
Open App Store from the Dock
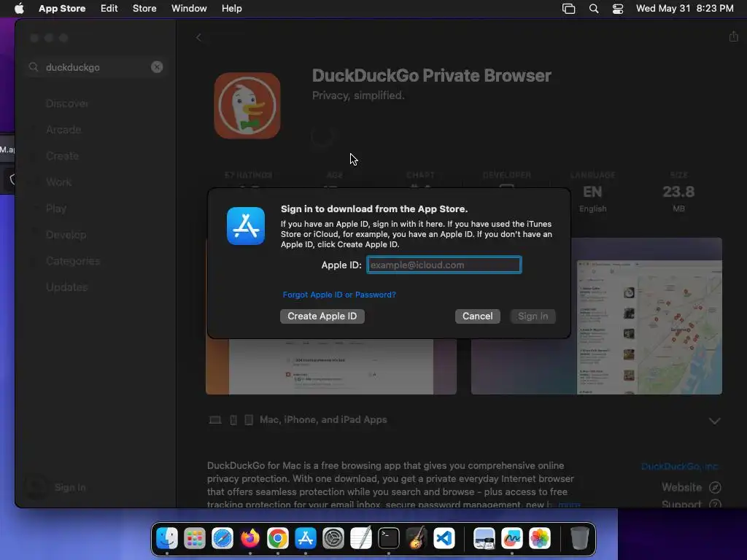tap(306, 539)
